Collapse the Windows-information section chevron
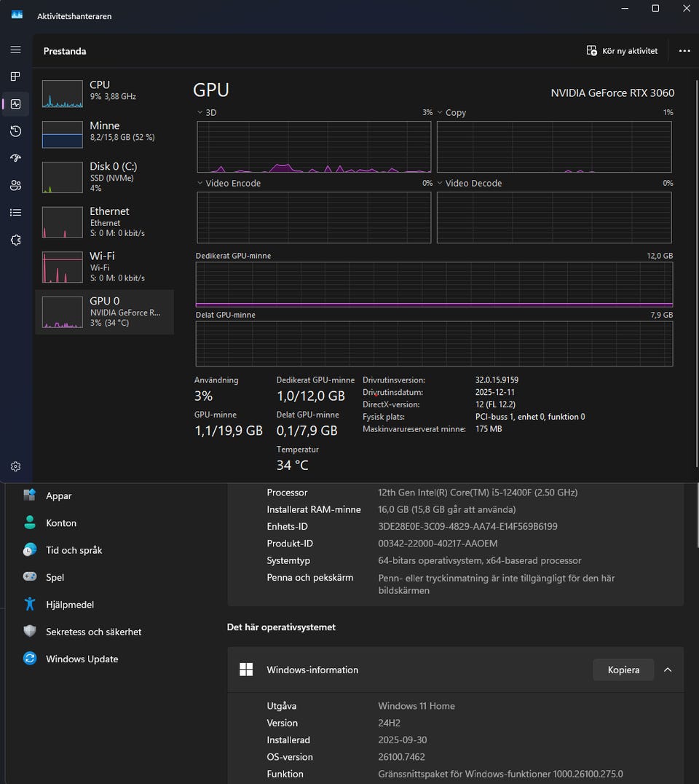This screenshot has width=699, height=784. point(668,670)
